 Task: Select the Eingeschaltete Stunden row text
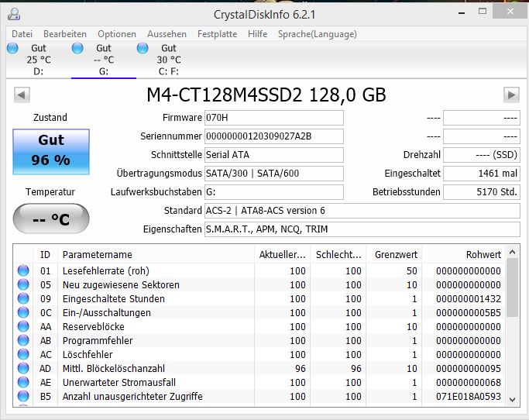[x=114, y=299]
